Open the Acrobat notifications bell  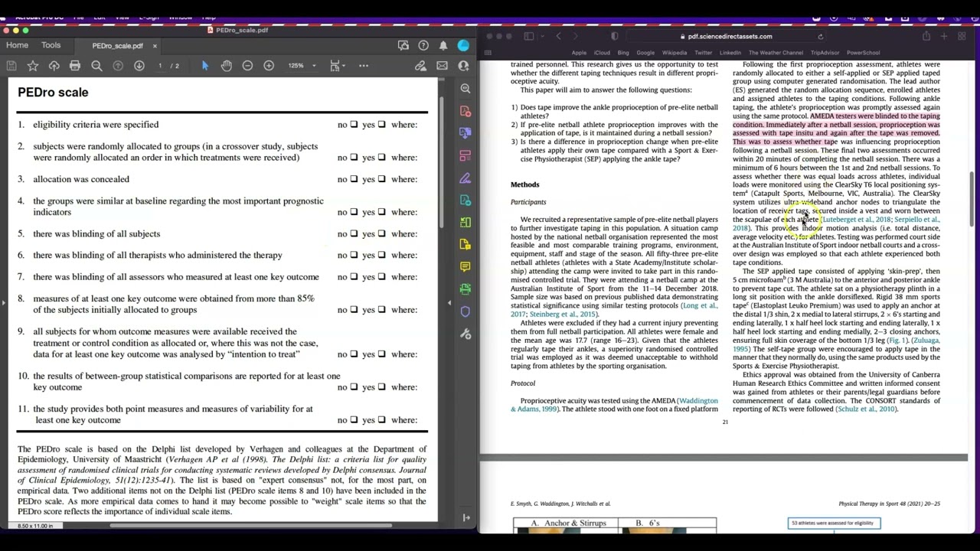pos(443,46)
